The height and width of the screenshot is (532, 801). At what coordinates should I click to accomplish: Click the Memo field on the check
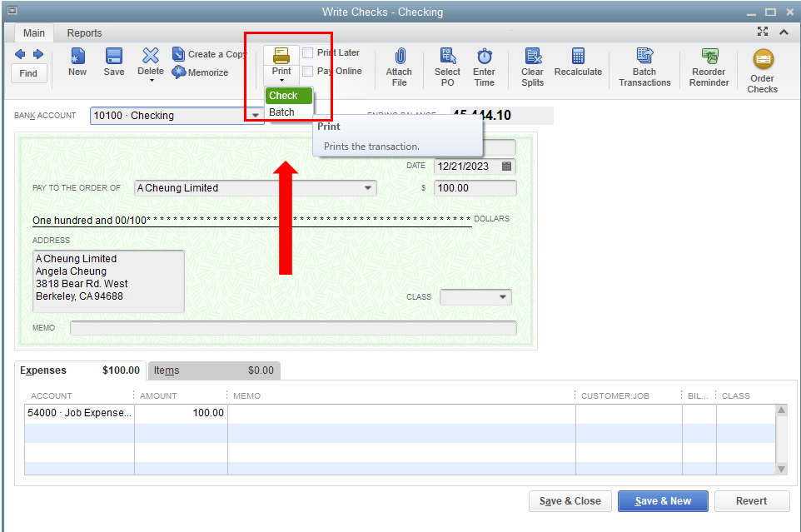pyautogui.click(x=293, y=328)
